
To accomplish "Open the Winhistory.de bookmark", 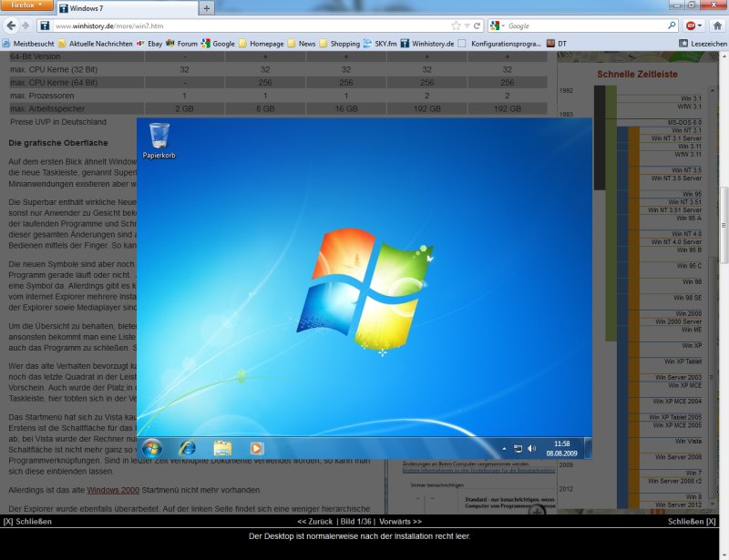I will [x=427, y=44].
